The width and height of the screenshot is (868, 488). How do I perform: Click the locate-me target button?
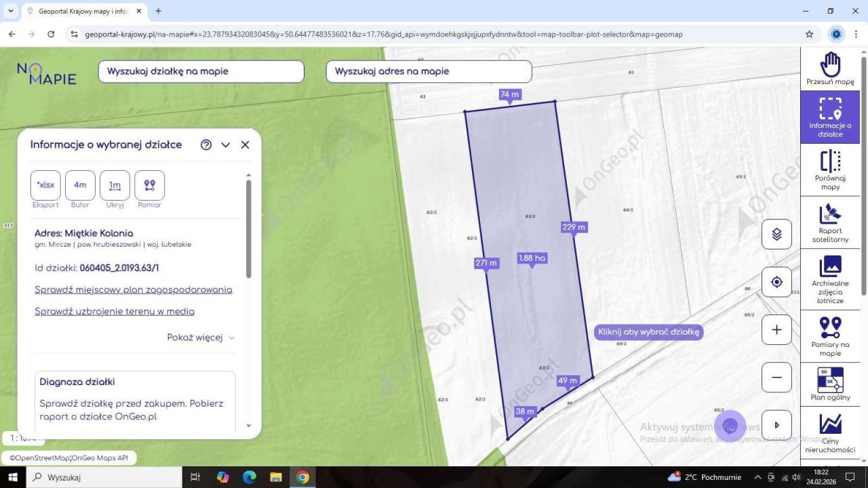point(776,282)
